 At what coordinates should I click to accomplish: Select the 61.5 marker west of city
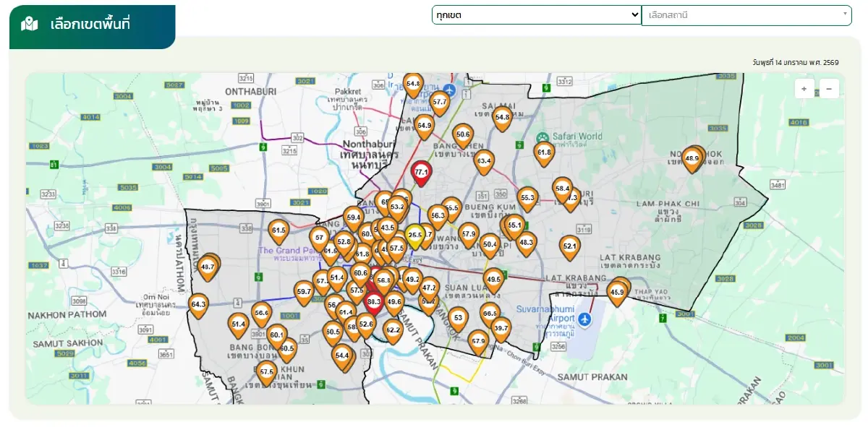pyautogui.click(x=278, y=231)
